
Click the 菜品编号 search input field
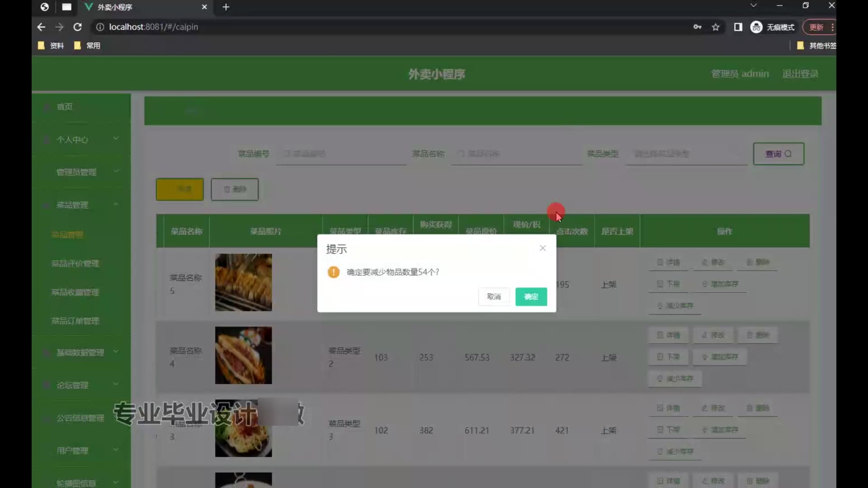(x=341, y=154)
